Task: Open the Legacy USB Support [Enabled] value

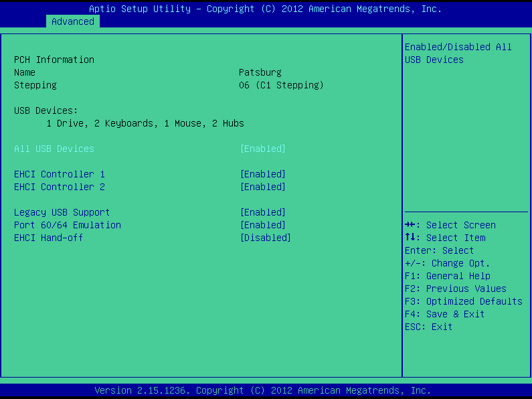Action: point(262,212)
